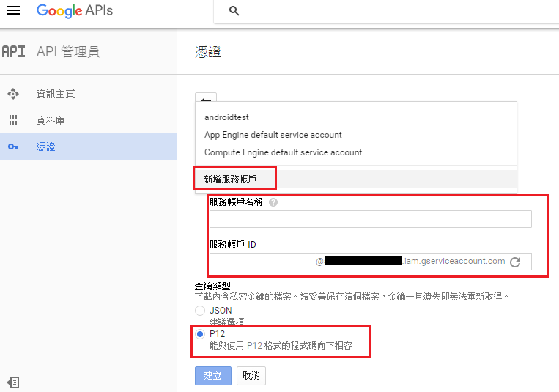Image resolution: width=559 pixels, height=392 pixels.
Task: Click the 憑證 key icon
Action: point(13,147)
